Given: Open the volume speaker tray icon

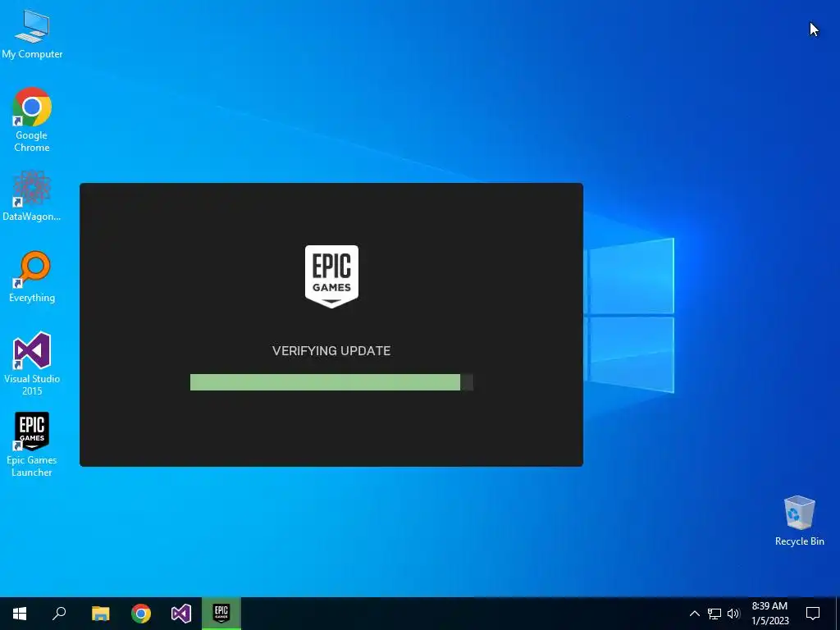Looking at the screenshot, I should point(733,614).
